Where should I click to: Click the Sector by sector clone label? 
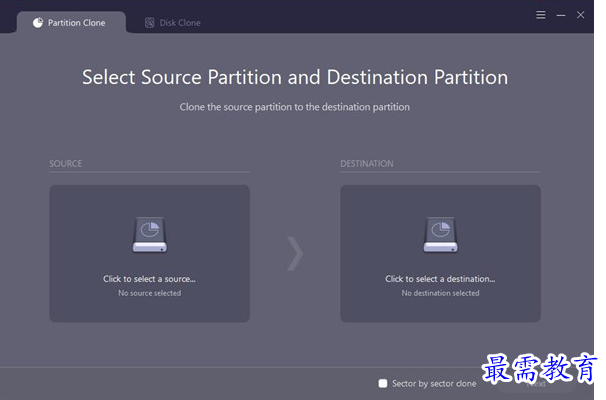[434, 383]
